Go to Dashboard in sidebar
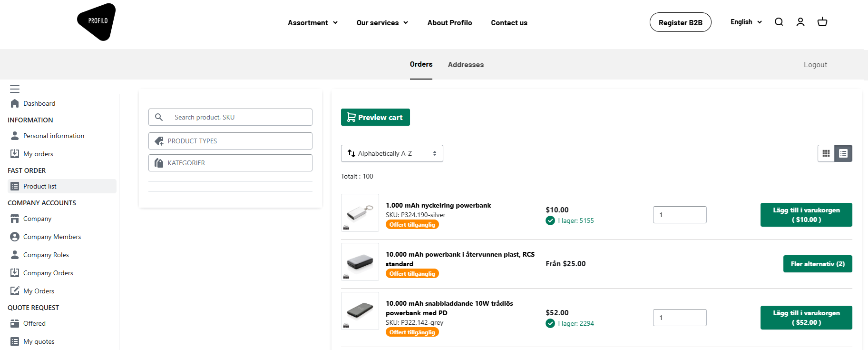Screen dimensions: 868x350 39,103
